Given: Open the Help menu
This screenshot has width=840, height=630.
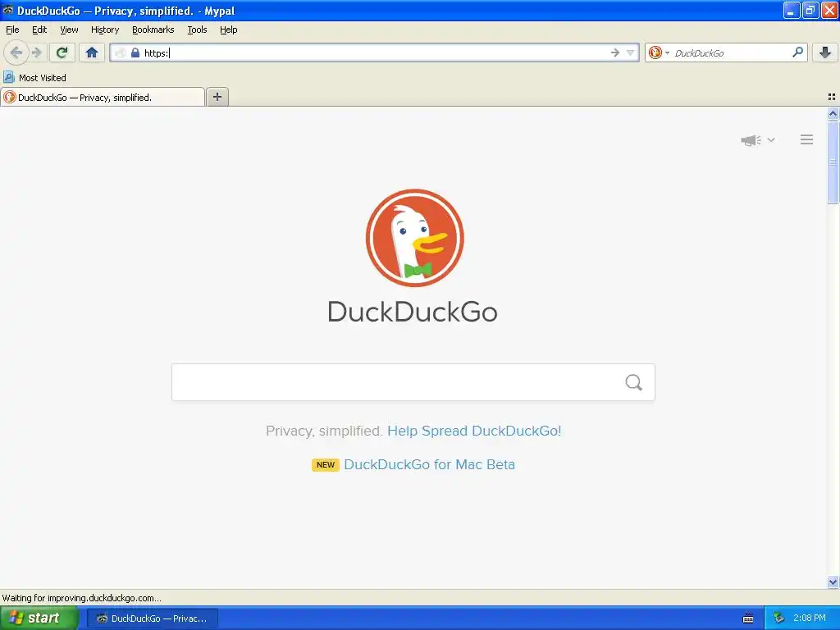Looking at the screenshot, I should coord(229,30).
